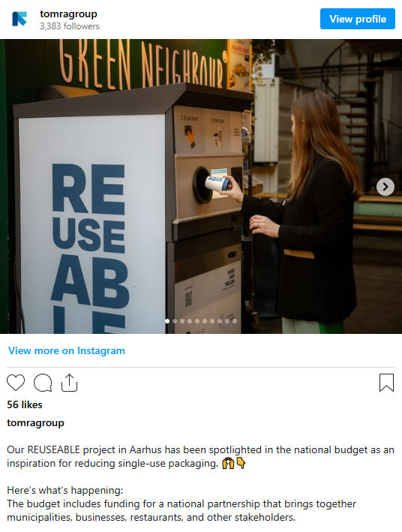This screenshot has height=532, width=402.
Task: Jump to the fifth carousel dot
Action: [197, 321]
